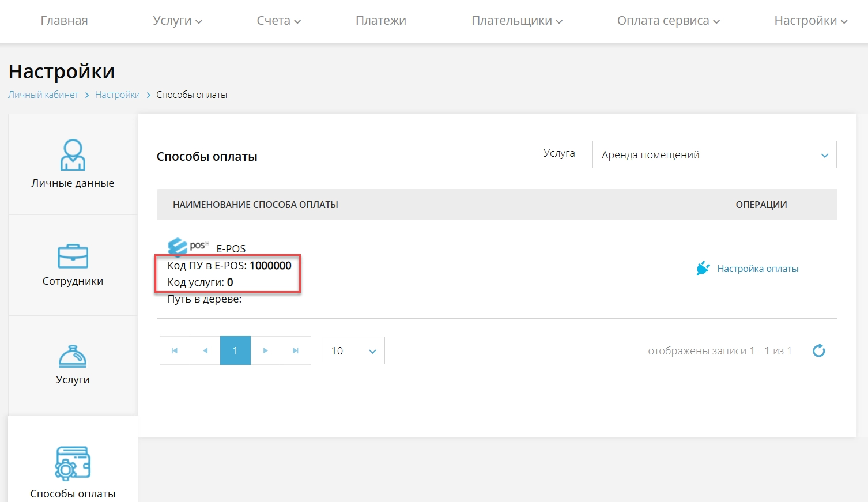The image size is (868, 502).
Task: Expand the Счета top menu
Action: [279, 21]
